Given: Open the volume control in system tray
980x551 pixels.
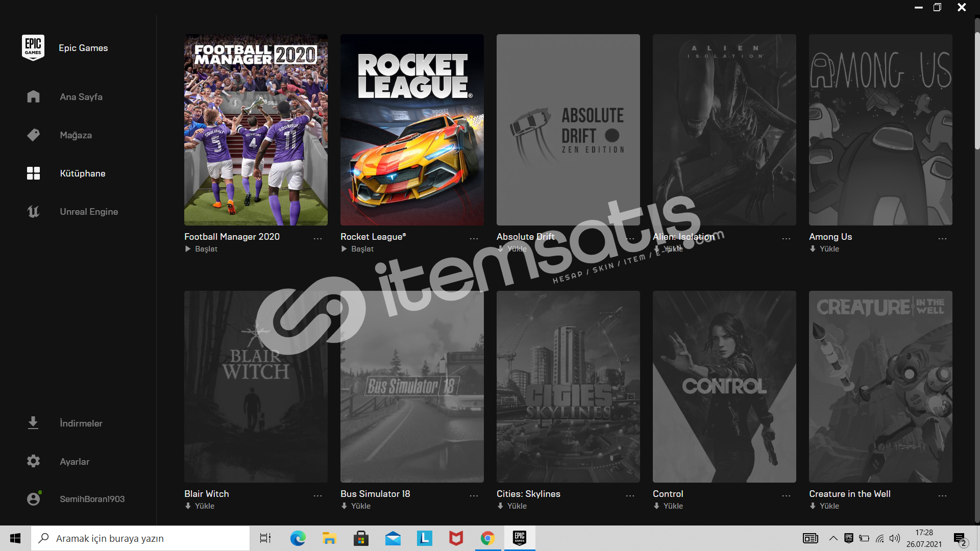Looking at the screenshot, I should point(895,538).
